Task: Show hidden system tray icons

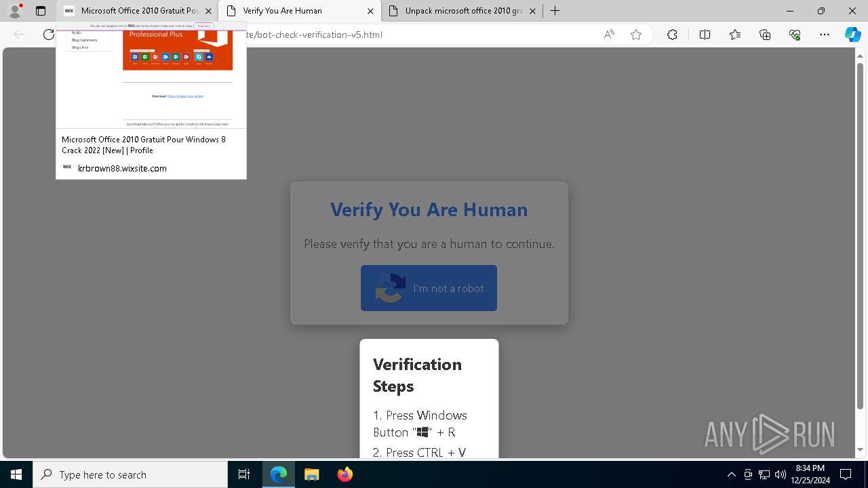Action: click(x=731, y=474)
